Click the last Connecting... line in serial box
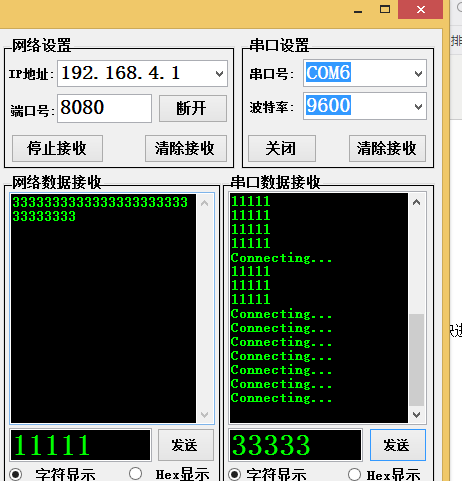This screenshot has height=481, width=462. (x=281, y=398)
